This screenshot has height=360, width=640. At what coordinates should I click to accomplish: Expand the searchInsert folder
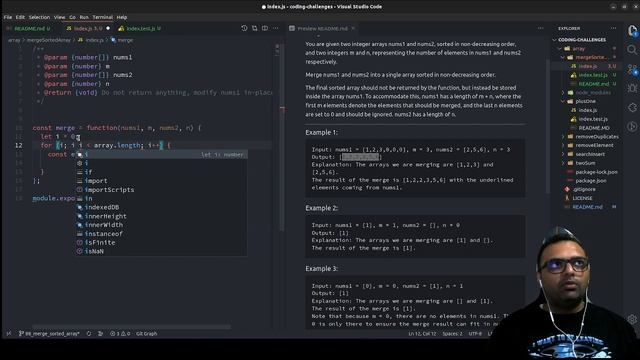coord(590,154)
